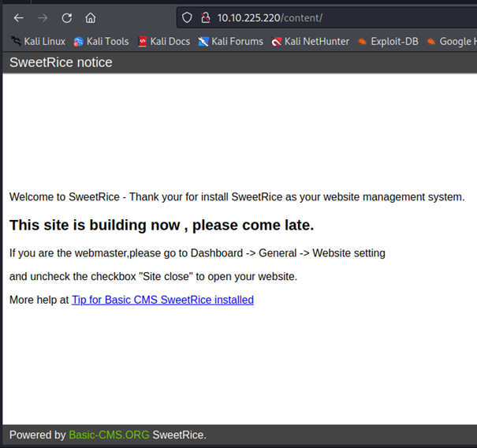Image resolution: width=477 pixels, height=448 pixels.
Task: Click the insecure connection padlock icon
Action: coord(204,17)
